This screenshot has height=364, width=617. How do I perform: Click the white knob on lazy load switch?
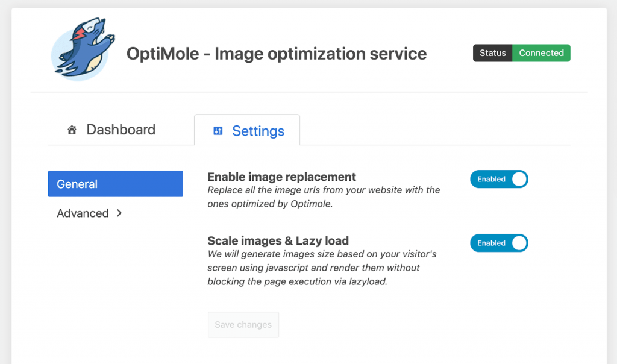point(519,243)
